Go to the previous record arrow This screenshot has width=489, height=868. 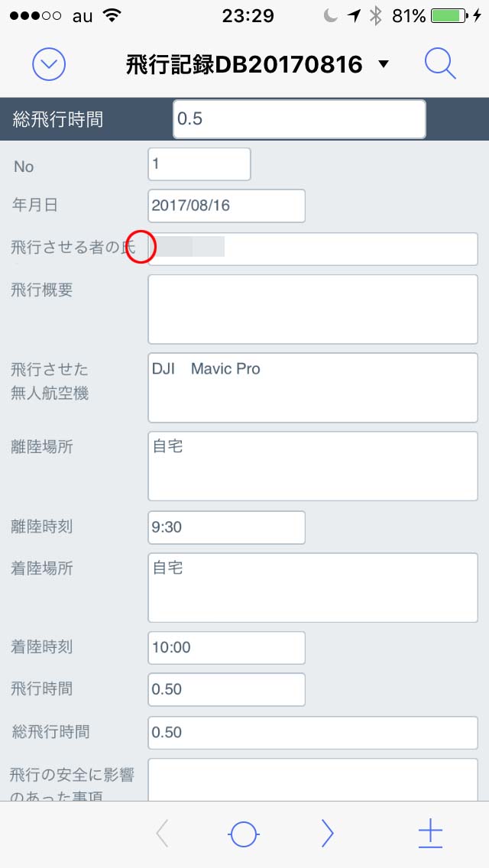point(162,834)
